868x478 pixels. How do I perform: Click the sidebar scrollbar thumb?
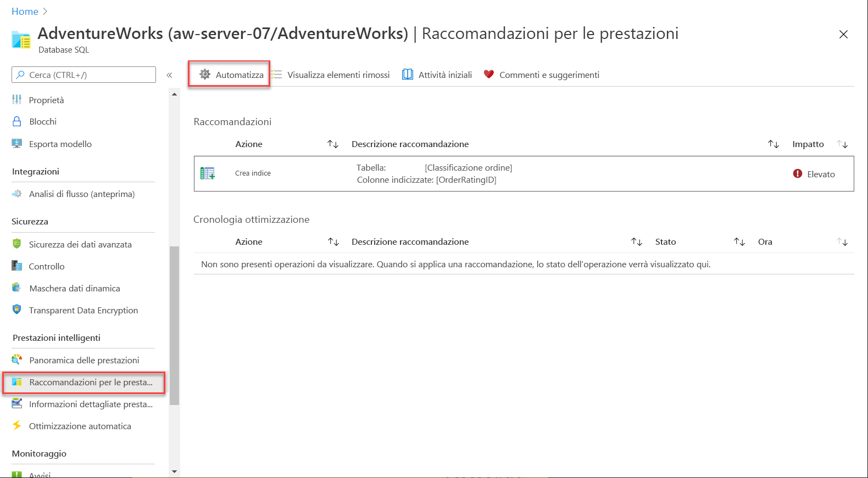pyautogui.click(x=175, y=325)
